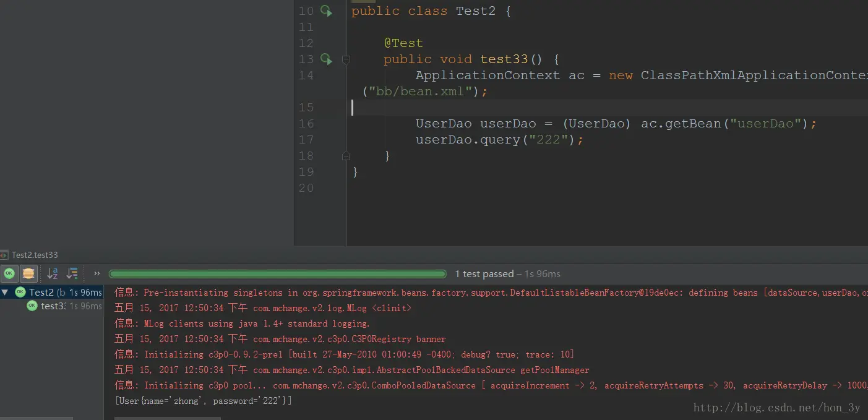868x420 pixels.
Task: Click the console output line [User{name='zhong', password='222'}]
Action: coord(204,401)
